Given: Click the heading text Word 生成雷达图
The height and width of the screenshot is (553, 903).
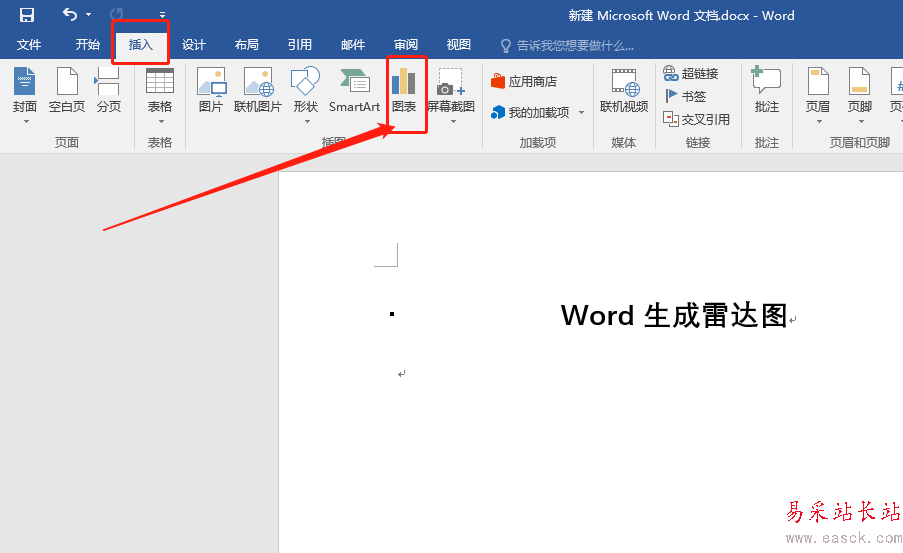Looking at the screenshot, I should [x=674, y=315].
